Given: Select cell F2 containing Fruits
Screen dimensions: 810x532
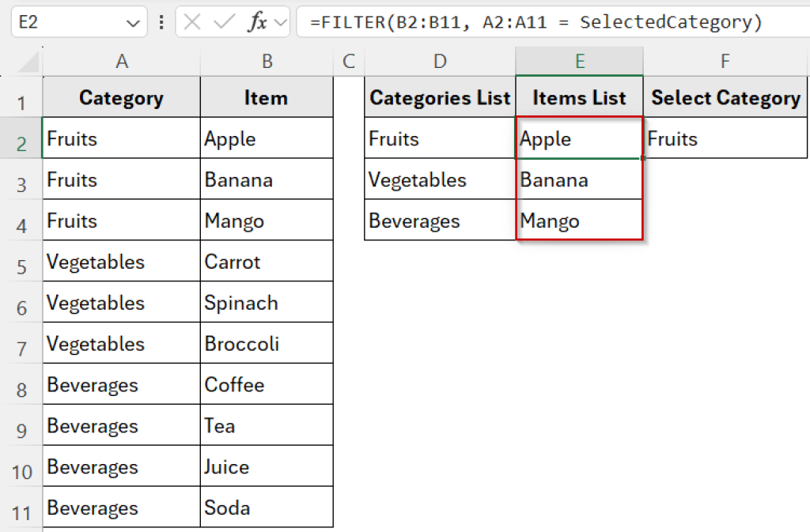Looking at the screenshot, I should pyautogui.click(x=725, y=138).
